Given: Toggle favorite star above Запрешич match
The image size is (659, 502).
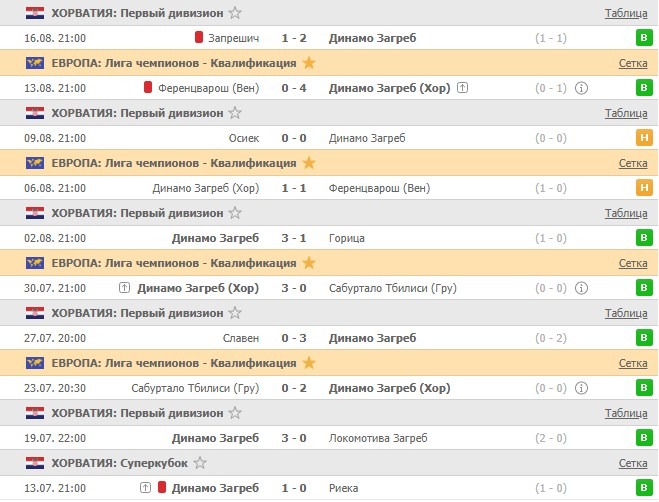Looking at the screenshot, I should (x=235, y=13).
